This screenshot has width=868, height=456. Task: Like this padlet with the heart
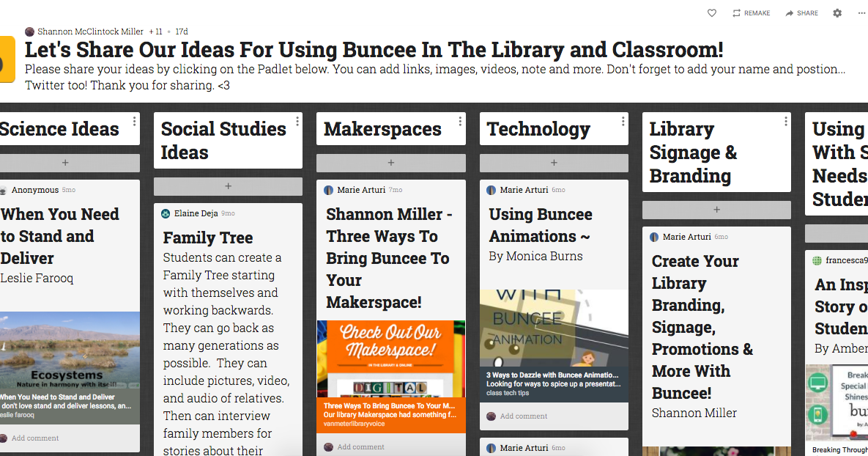coord(711,12)
